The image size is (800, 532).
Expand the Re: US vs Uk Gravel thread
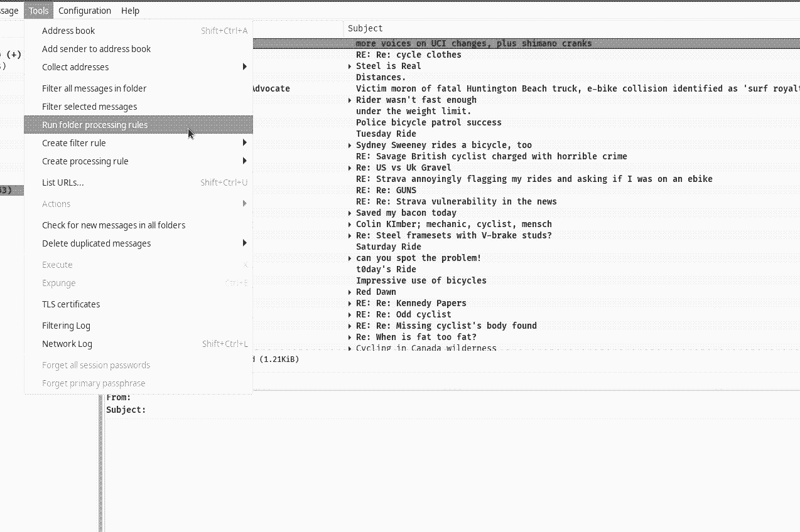pos(350,168)
